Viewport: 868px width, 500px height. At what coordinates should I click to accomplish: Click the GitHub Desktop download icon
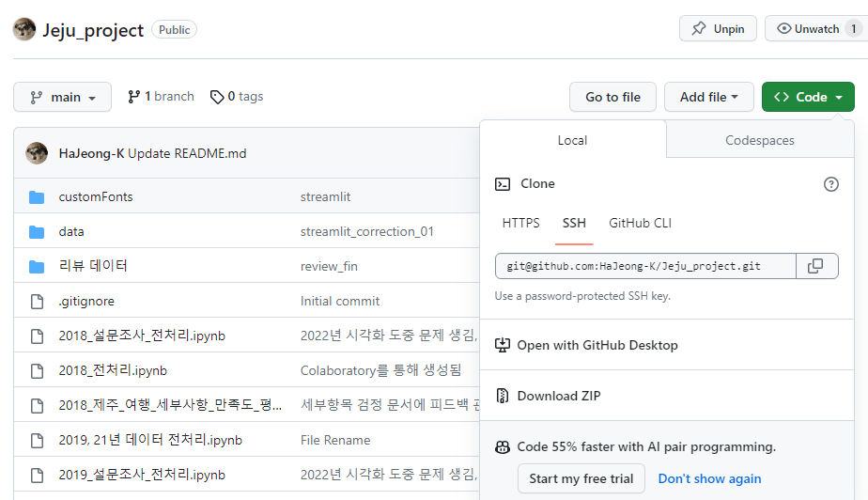point(502,345)
